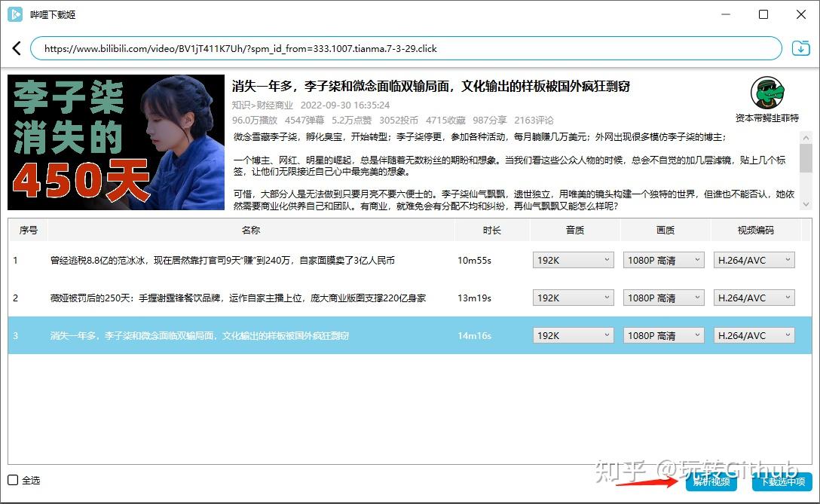Image resolution: width=820 pixels, height=504 pixels.
Task: Click the back arrow icon
Action: coord(17,49)
